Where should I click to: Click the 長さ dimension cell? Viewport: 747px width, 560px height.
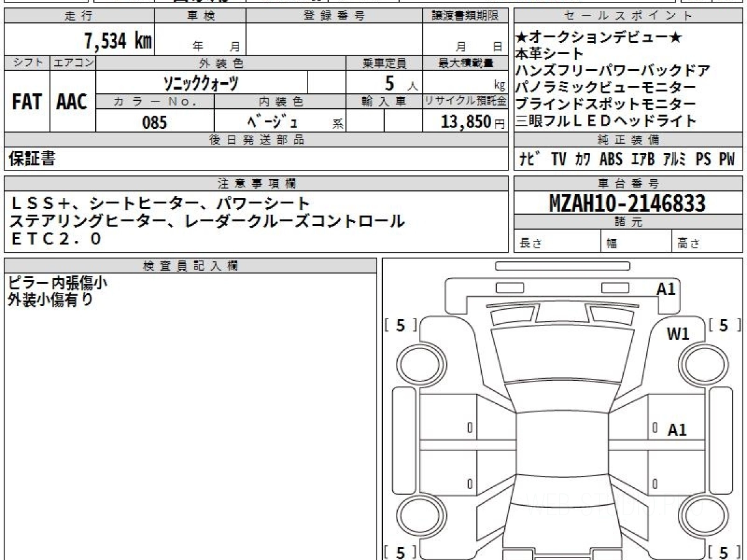557,242
